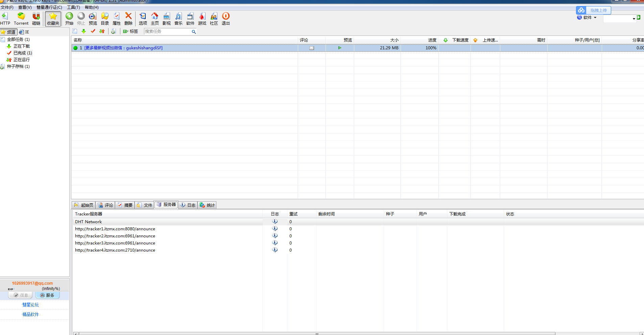The width and height of the screenshot is (644, 335).
Task: Sort by 进度 column header
Action: [x=420, y=40]
